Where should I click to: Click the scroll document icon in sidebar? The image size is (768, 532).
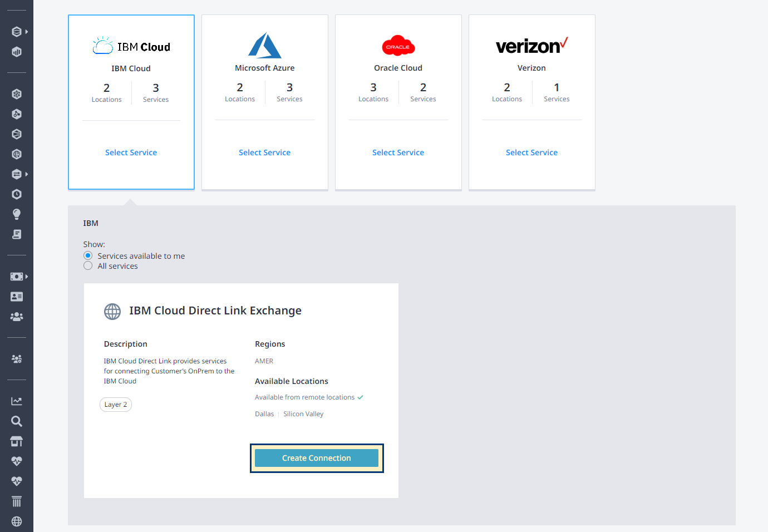click(17, 234)
